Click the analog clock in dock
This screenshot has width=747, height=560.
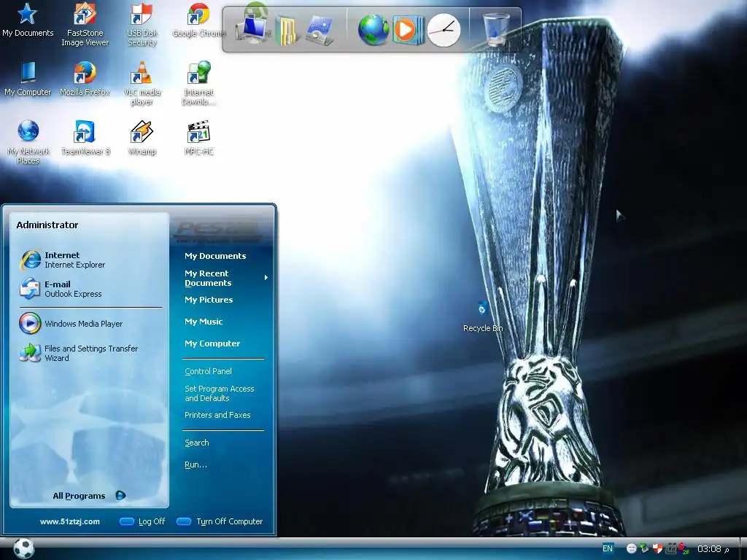click(x=444, y=30)
